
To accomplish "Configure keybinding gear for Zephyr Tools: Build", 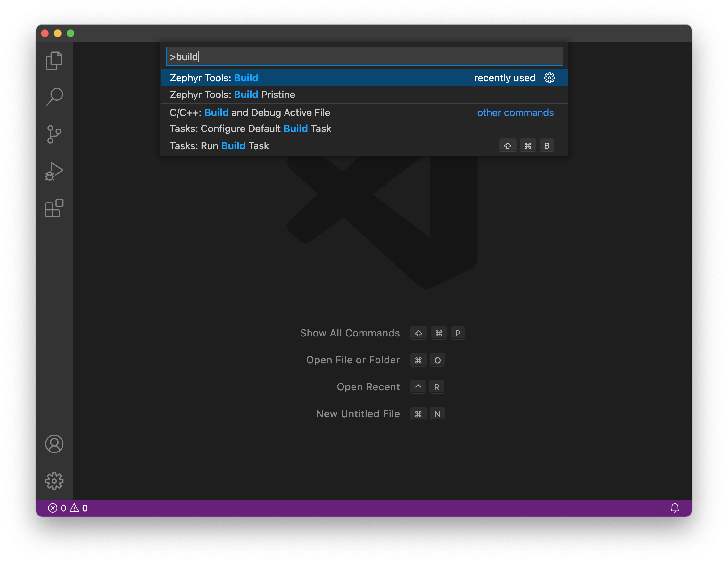I will click(x=549, y=78).
